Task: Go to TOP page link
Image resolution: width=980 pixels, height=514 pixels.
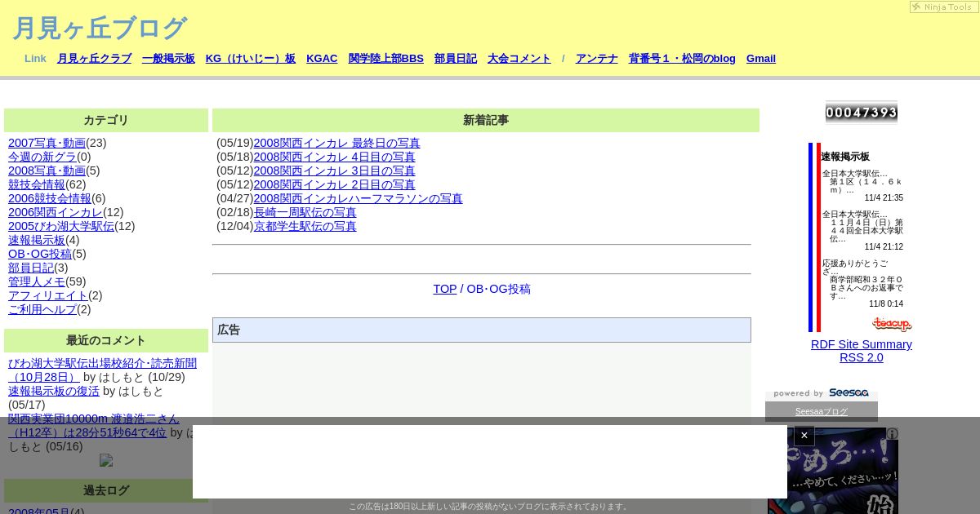Action: (445, 289)
